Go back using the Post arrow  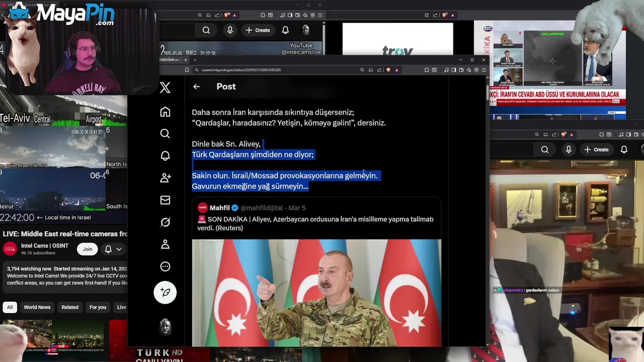click(x=196, y=86)
